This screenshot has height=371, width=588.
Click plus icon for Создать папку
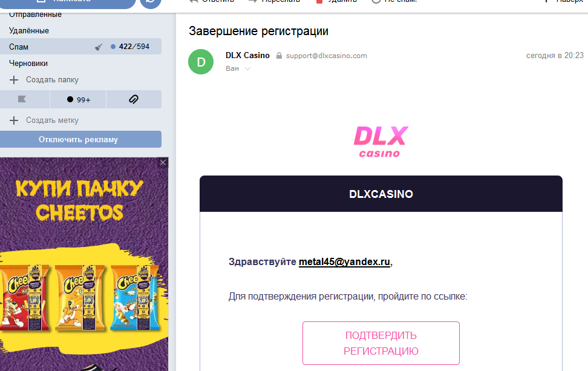point(14,79)
